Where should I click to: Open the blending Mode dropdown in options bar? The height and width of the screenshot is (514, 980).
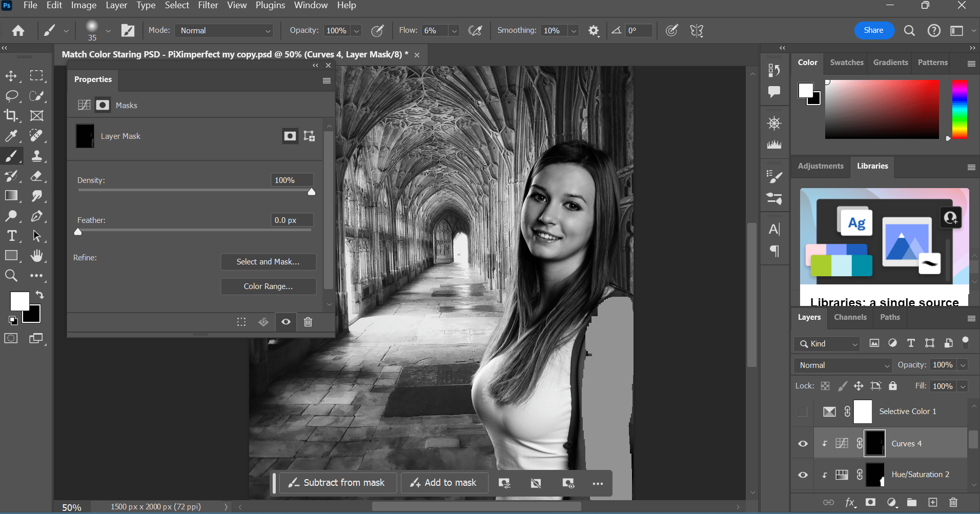point(223,30)
